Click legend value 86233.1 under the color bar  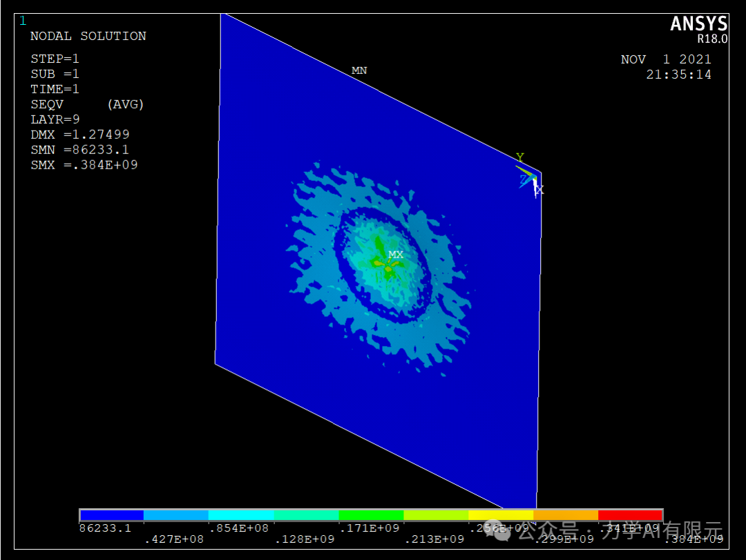105,528
